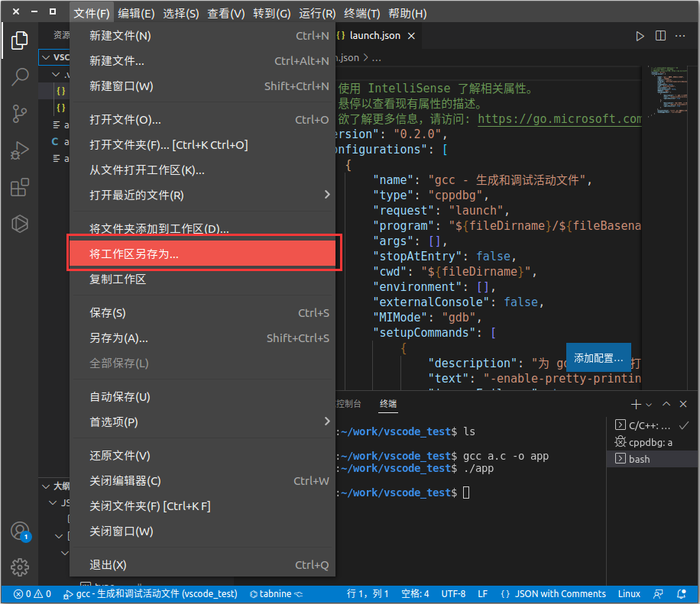Open the go.microsoft.com link in editor
This screenshot has width=700, height=604.
click(x=559, y=119)
